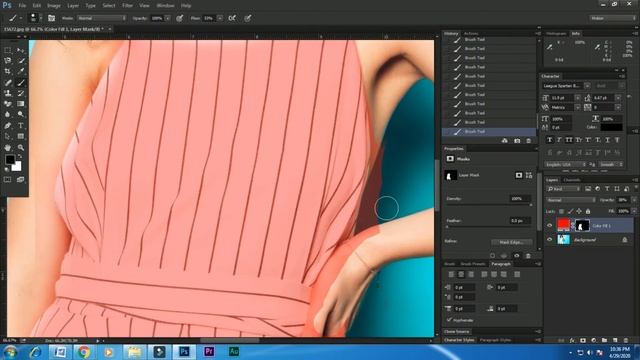Click the Density slider in Properties
Viewport: 640px width, 360px height.
tap(489, 204)
